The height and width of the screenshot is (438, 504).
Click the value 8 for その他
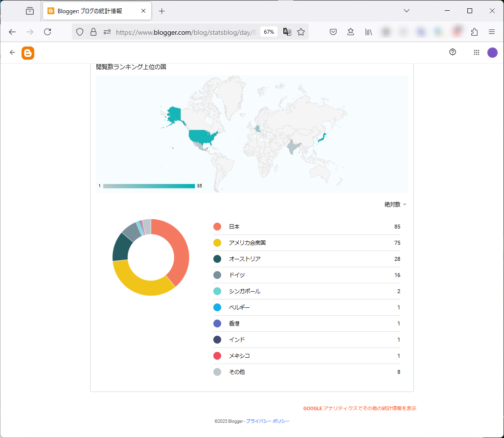[x=399, y=372]
